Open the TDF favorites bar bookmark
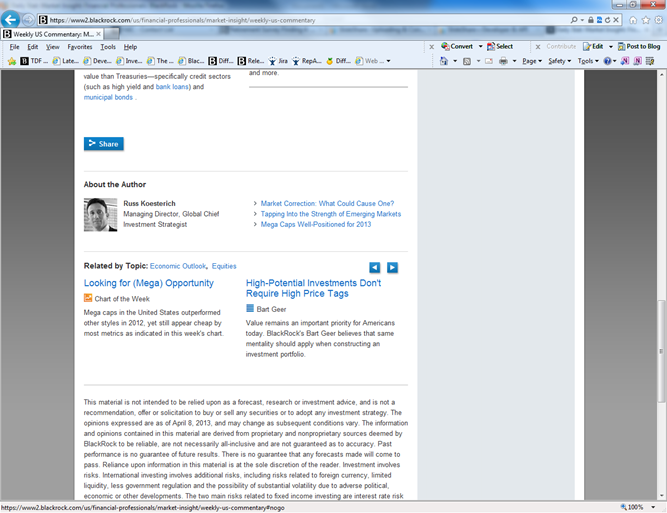667x513 pixels. click(34, 61)
